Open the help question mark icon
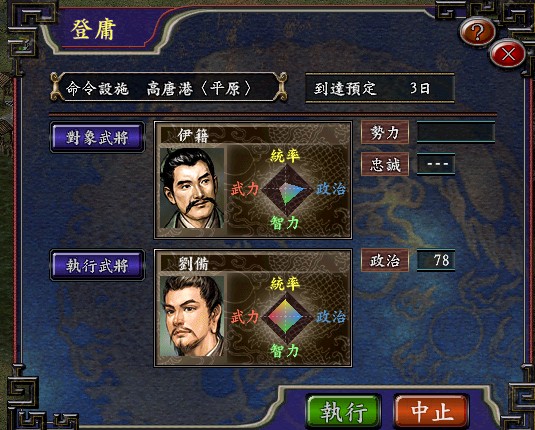Screen dimensions: 535x430 pos(477,31)
